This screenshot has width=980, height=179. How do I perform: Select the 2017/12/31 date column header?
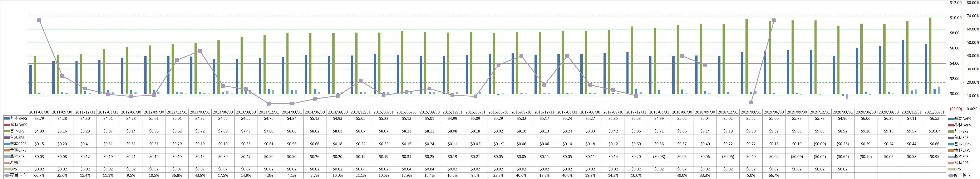(x=636, y=112)
